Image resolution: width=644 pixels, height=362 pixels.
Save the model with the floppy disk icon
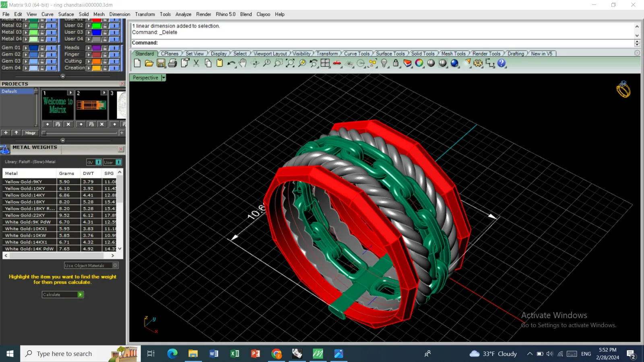[161, 63]
